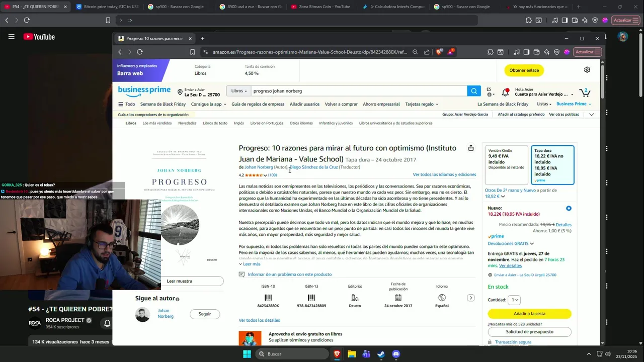Select the Versión Kindle format option

pos(507,165)
